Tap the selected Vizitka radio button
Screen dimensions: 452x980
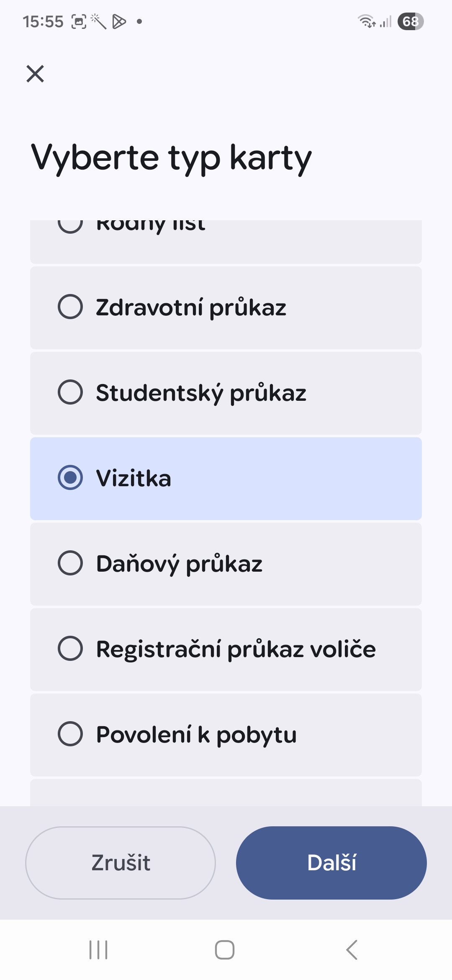click(x=70, y=477)
